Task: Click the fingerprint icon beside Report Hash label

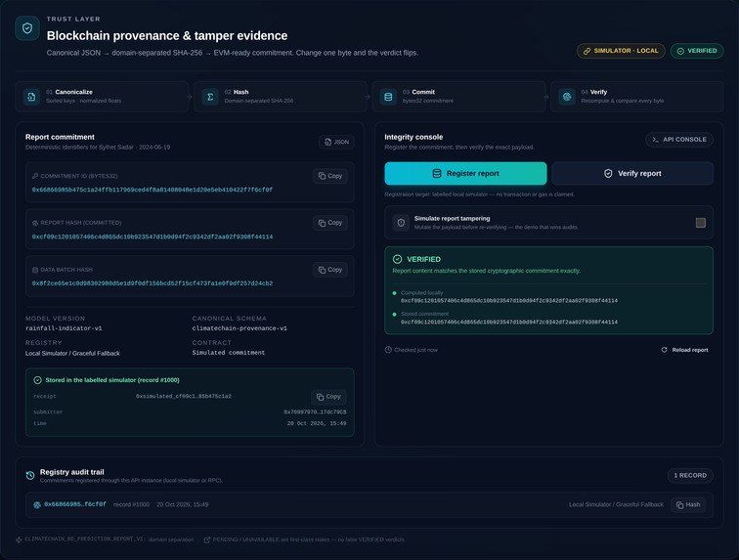Action: pyautogui.click(x=35, y=223)
